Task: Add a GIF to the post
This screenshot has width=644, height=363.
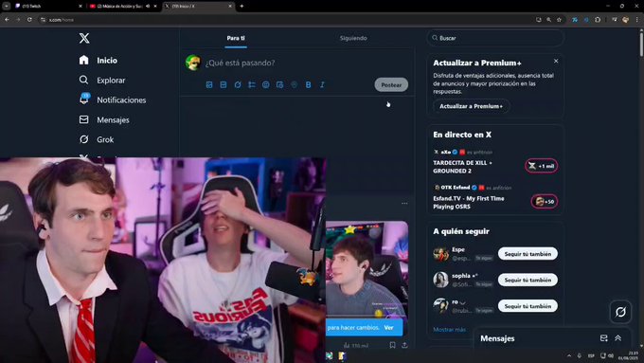Action: 223,84
